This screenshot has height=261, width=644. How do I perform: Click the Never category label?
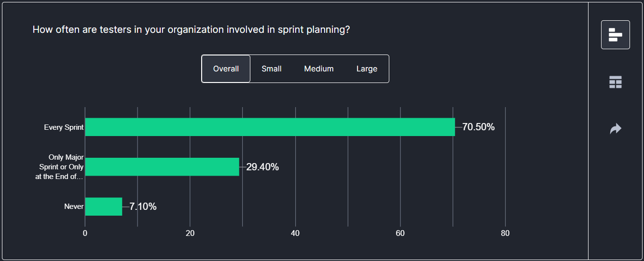click(74, 206)
